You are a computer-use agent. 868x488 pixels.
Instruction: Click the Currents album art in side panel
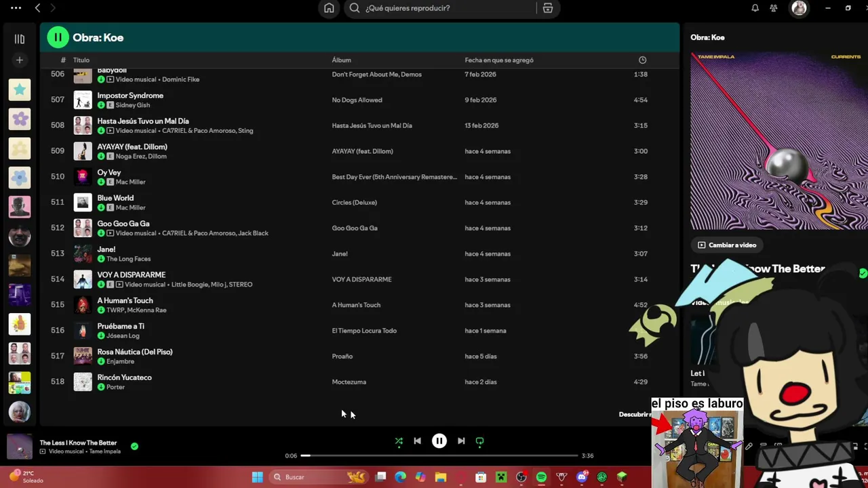pos(779,141)
